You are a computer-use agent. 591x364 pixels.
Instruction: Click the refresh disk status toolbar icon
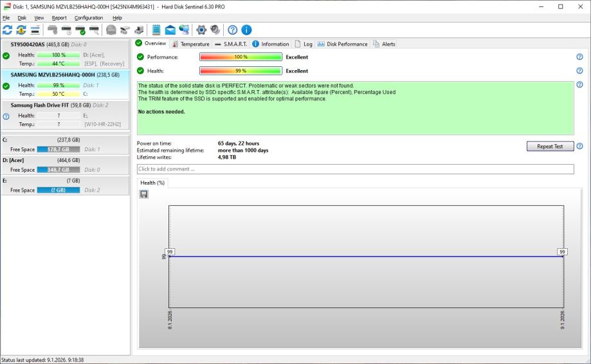[x=7, y=30]
